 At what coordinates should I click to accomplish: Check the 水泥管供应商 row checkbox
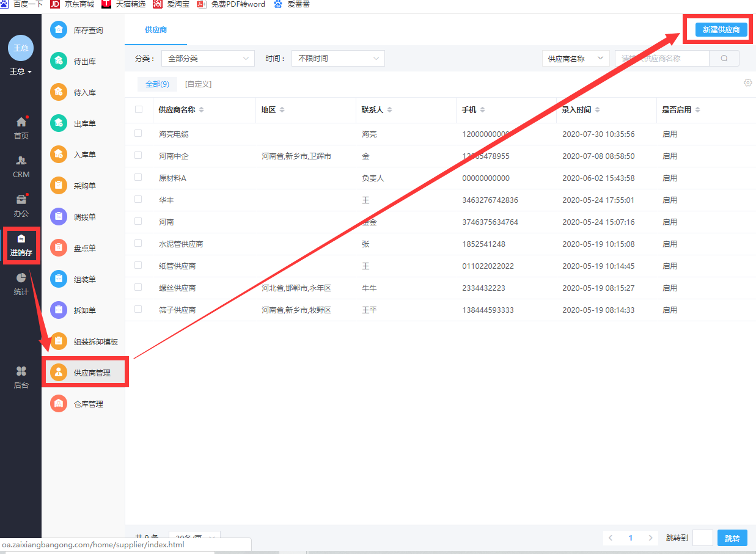coord(138,243)
